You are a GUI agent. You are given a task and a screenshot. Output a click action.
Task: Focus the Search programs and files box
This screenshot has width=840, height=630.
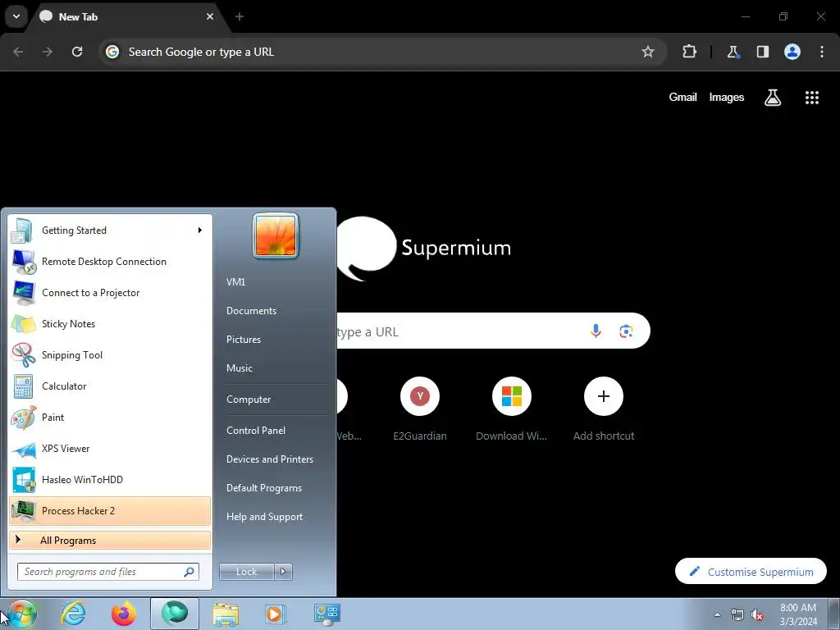107,572
